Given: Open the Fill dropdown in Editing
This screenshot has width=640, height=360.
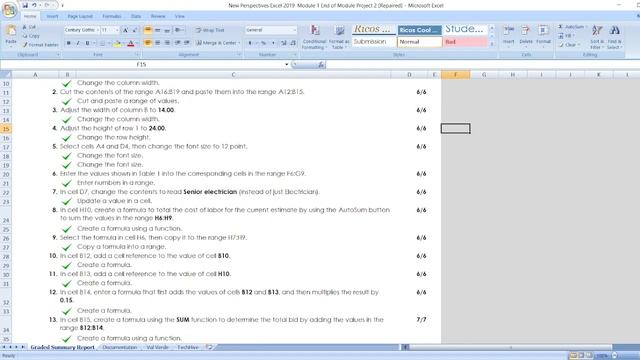Looking at the screenshot, I should [573, 36].
